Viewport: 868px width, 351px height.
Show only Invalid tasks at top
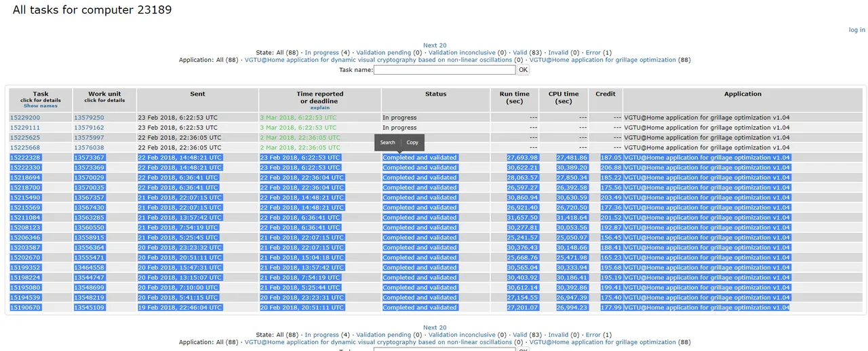[558, 52]
